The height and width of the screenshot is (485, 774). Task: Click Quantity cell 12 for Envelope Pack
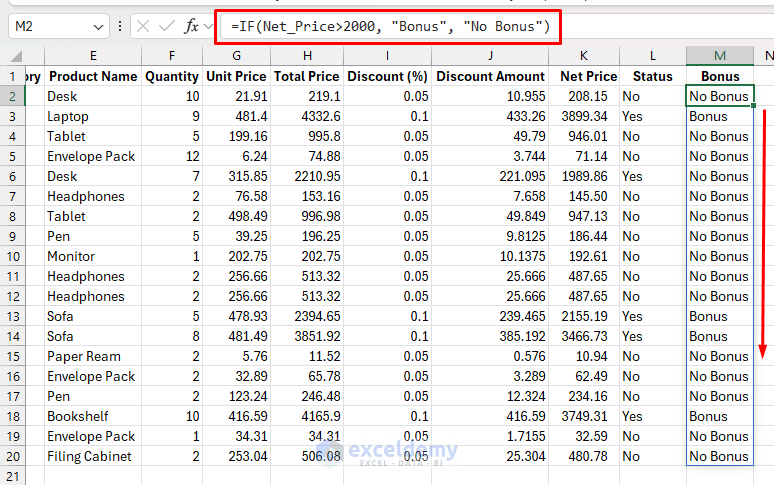click(172, 156)
